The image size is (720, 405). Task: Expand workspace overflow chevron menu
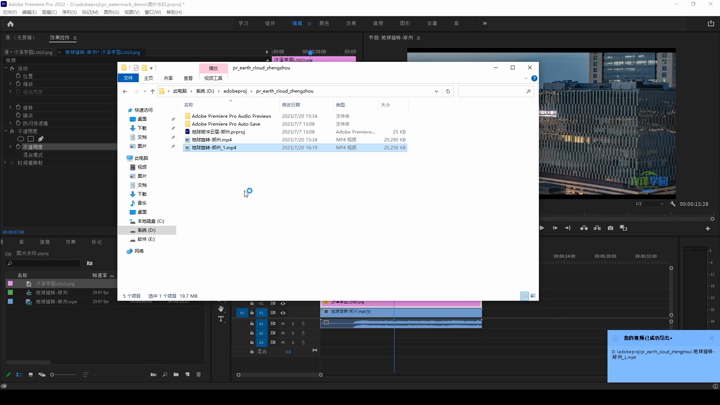485,23
